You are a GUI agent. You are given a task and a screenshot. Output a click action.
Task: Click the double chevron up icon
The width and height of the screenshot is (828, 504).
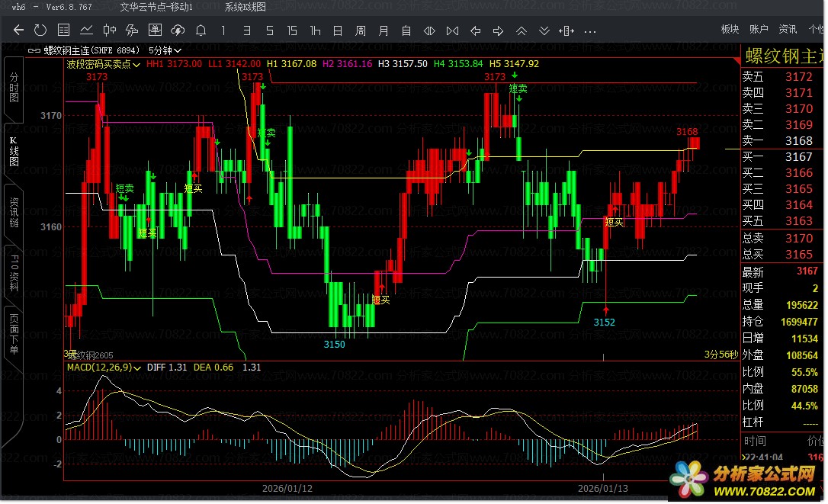click(x=522, y=30)
